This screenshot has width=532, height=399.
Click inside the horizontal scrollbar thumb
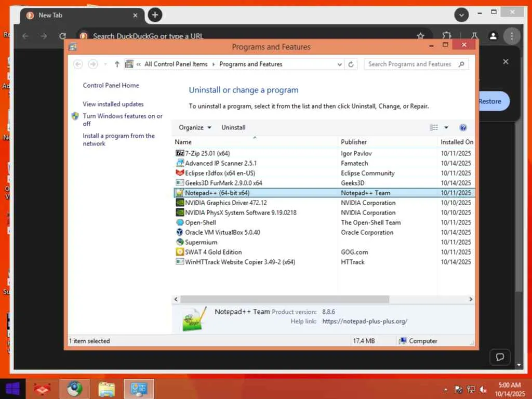pos(284,299)
